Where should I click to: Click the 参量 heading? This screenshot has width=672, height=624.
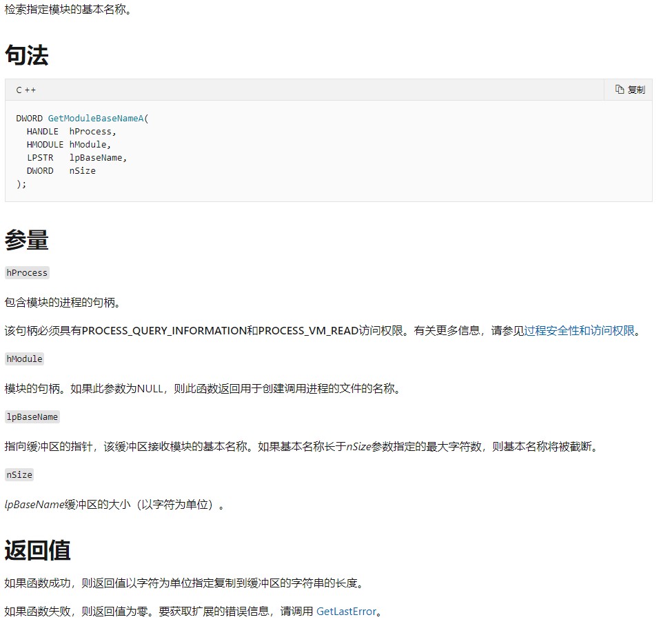click(27, 240)
